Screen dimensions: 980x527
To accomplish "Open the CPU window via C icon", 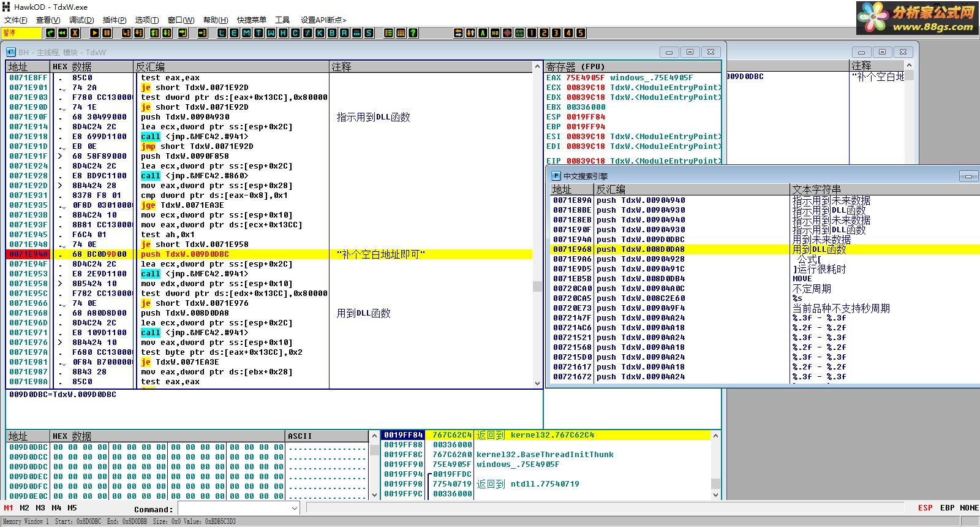I will (x=295, y=33).
